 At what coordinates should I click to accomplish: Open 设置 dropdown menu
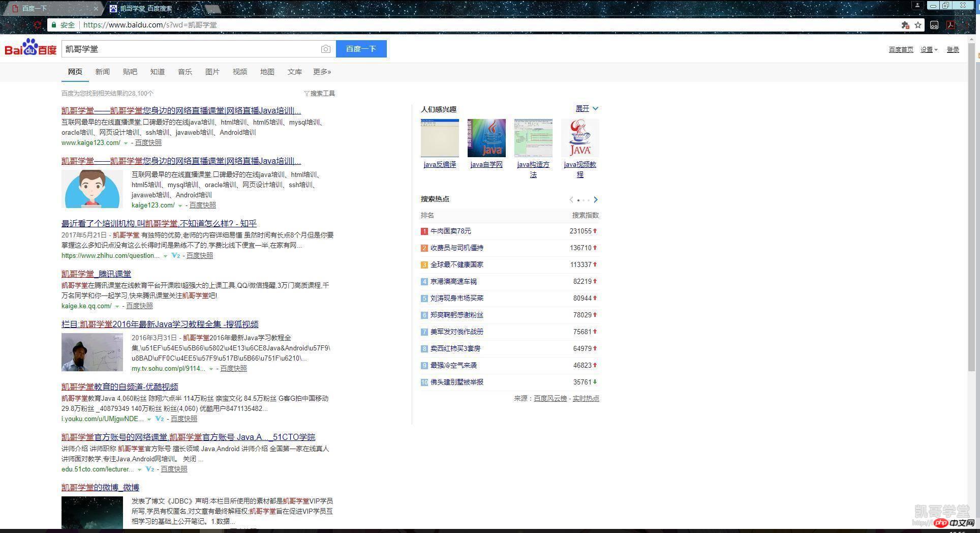pos(929,49)
